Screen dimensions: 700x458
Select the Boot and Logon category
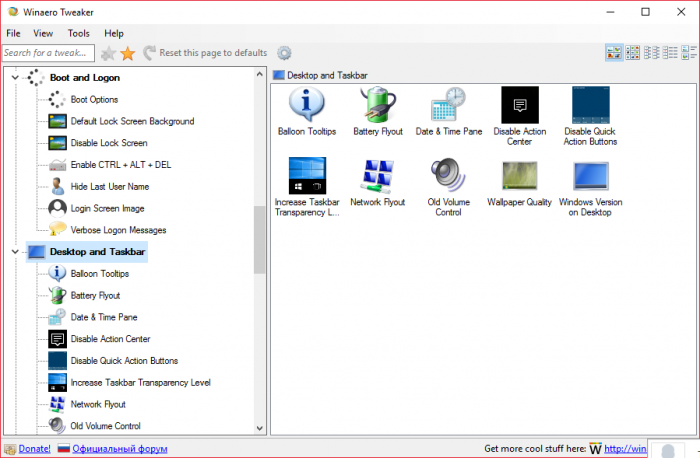point(85,78)
